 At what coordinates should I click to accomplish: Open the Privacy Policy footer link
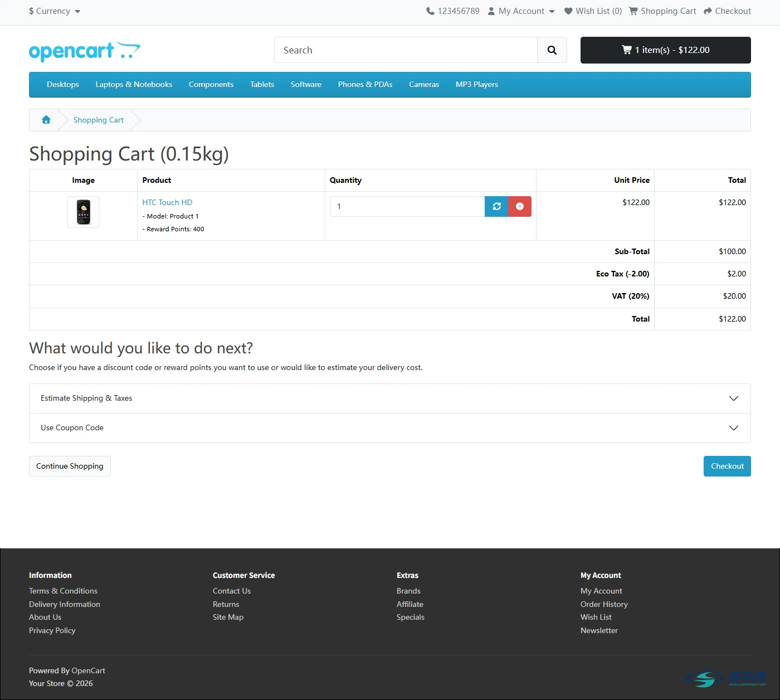point(52,630)
